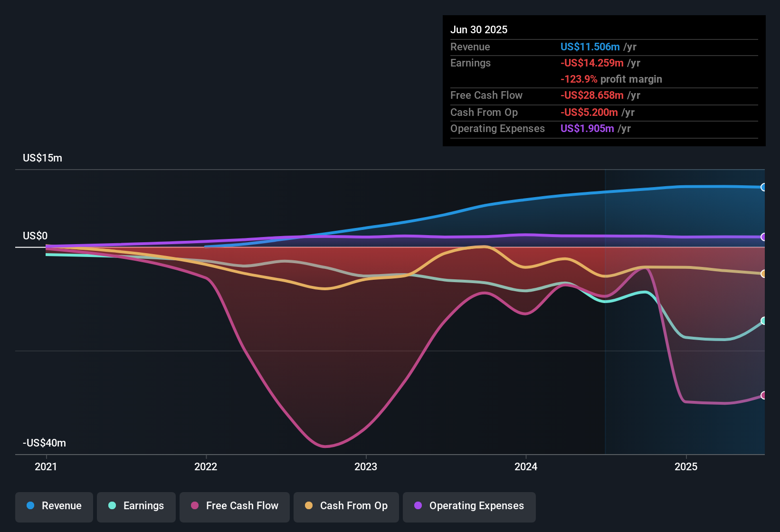Click the Operating Expenses purple endpoint marker
This screenshot has height=532, width=780.
(x=763, y=237)
